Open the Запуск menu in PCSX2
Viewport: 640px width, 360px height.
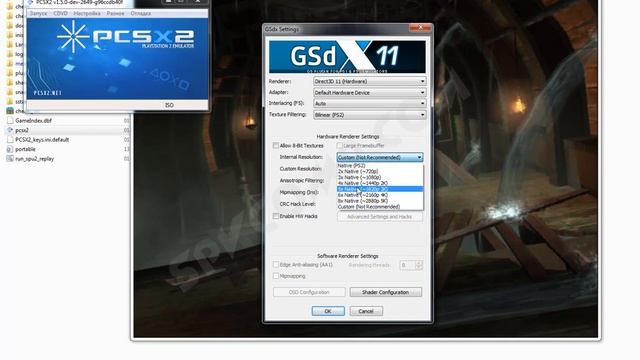(x=38, y=13)
